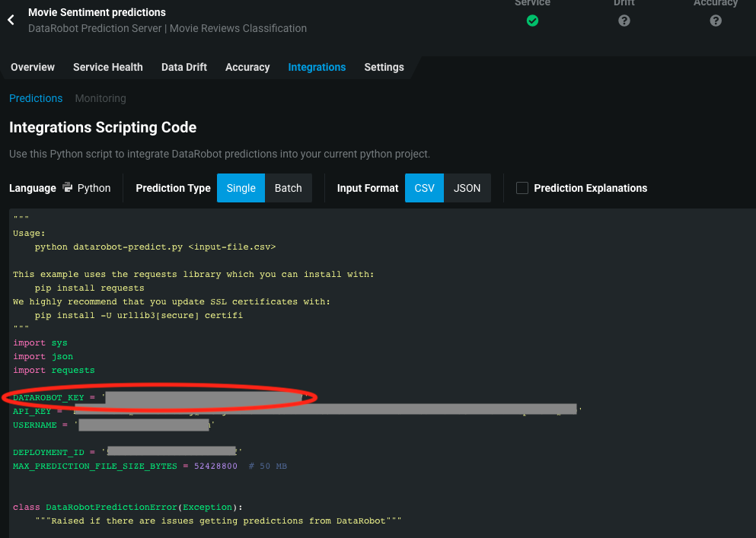Click the import sys line
756x538 pixels.
40,342
